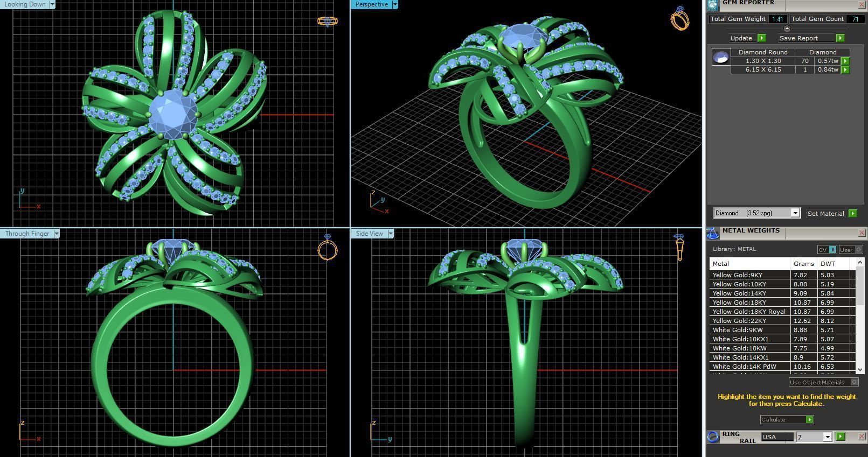Click the Set Material button
868x457 pixels.
(825, 214)
